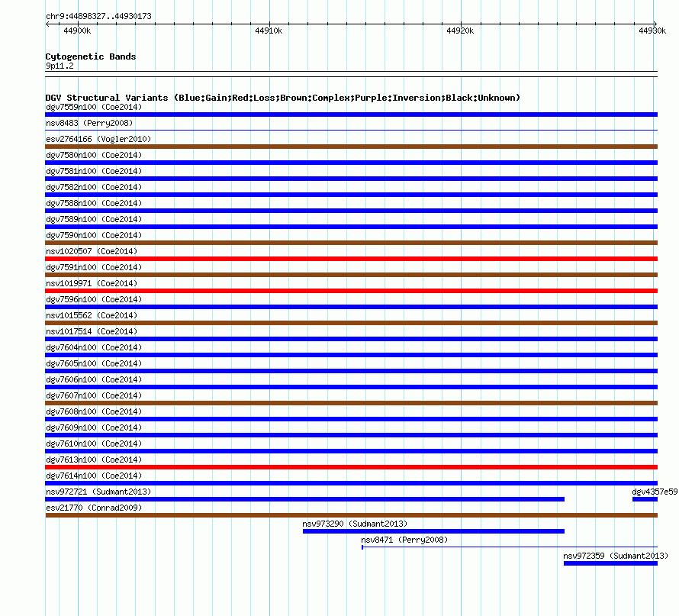Click dgv7581n100 (Coe2014) label
The height and width of the screenshot is (616, 679).
pyautogui.click(x=94, y=171)
